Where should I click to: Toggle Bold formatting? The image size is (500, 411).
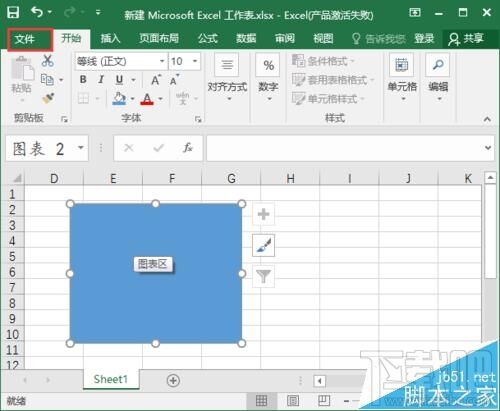83,79
